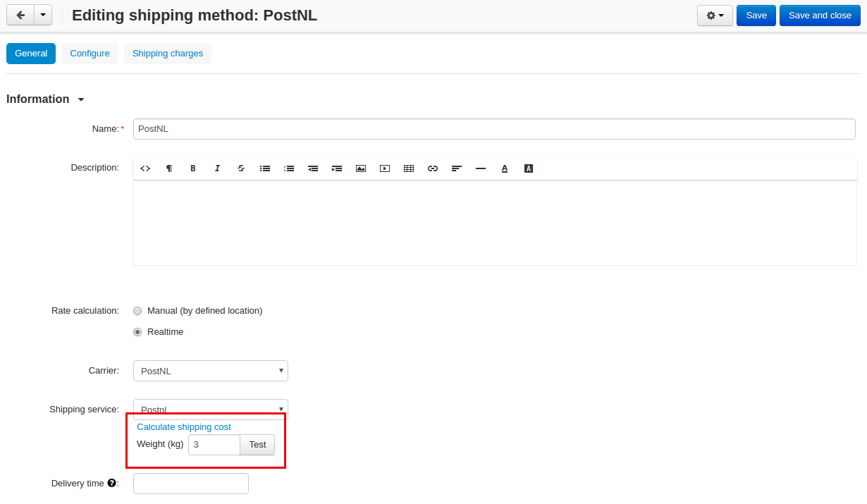Indent the text in description editor

pyautogui.click(x=337, y=168)
